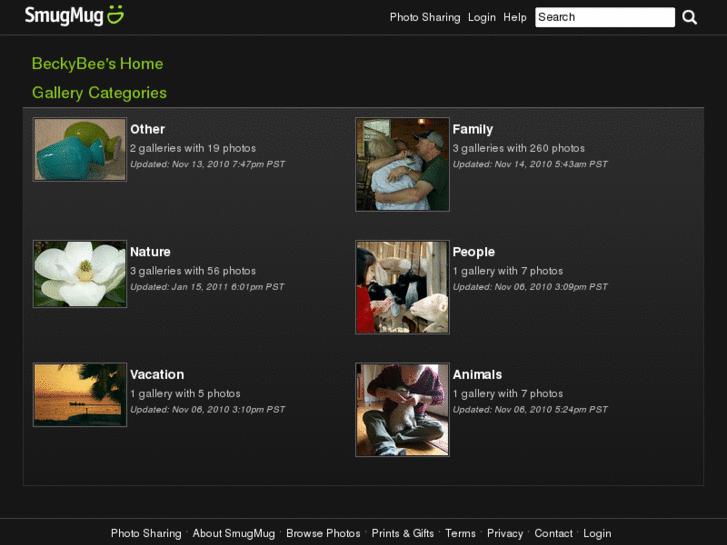This screenshot has height=545, width=727.
Task: Open the Other category thumbnail with vases
Action: pos(80,149)
